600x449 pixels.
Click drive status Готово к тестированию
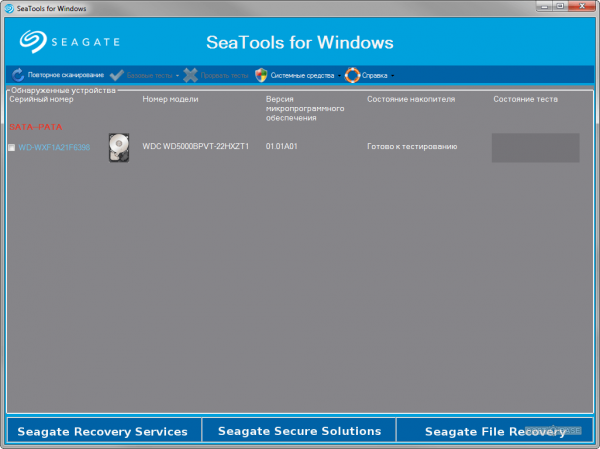[x=412, y=146]
